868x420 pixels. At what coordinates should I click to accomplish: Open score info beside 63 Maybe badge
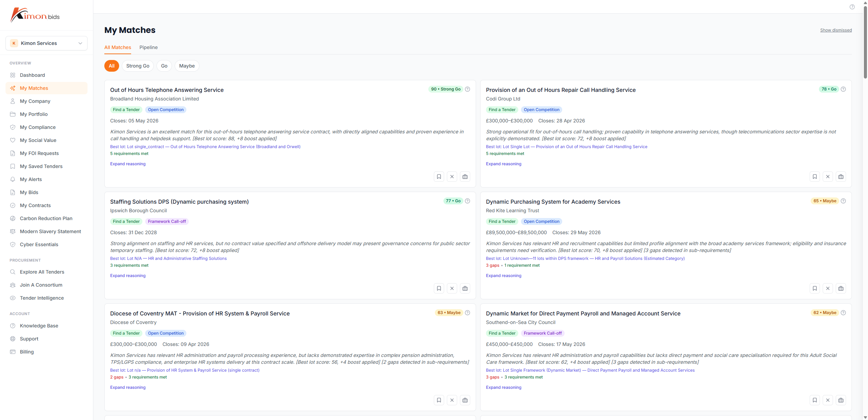467,313
